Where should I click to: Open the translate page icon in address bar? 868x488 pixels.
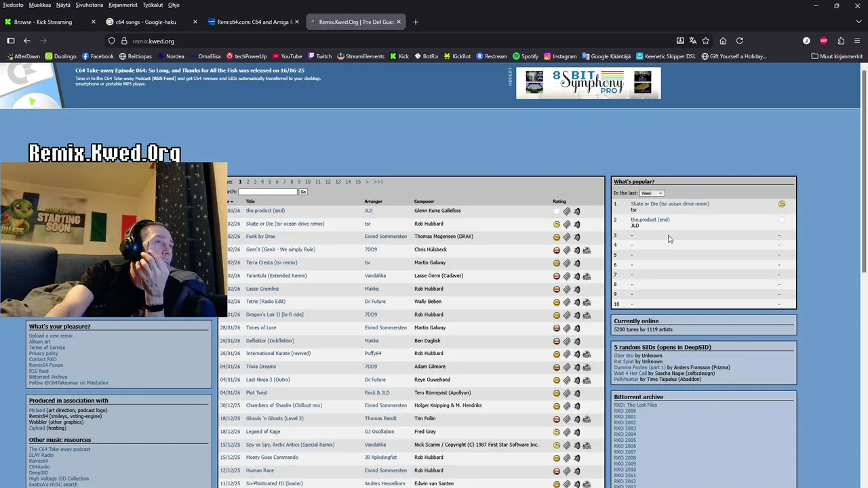point(693,41)
